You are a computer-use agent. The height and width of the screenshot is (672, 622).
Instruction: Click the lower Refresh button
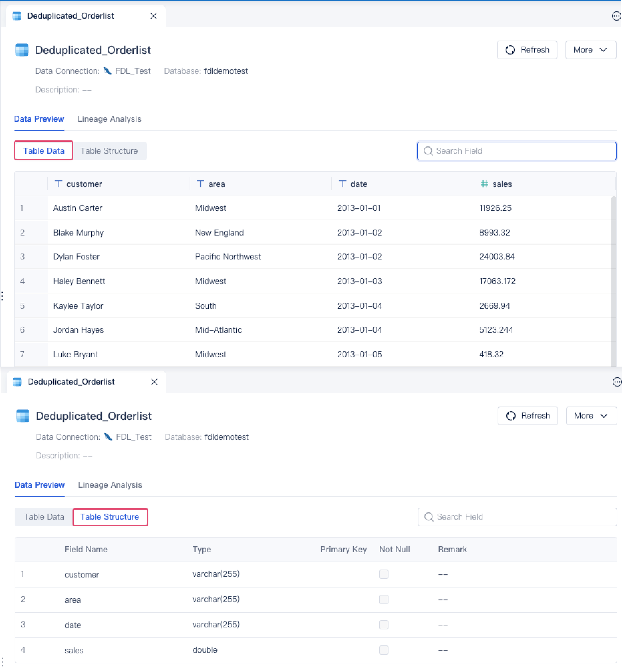coord(528,416)
